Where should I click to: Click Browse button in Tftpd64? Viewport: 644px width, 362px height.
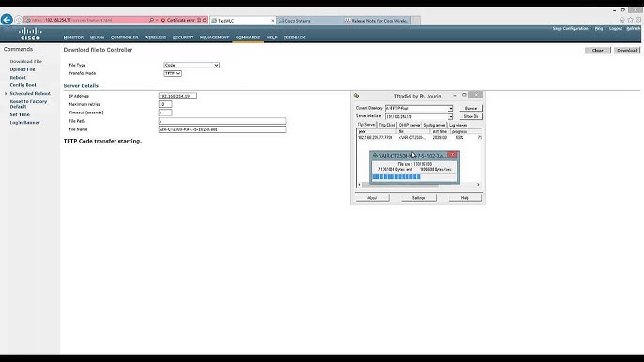click(x=470, y=109)
